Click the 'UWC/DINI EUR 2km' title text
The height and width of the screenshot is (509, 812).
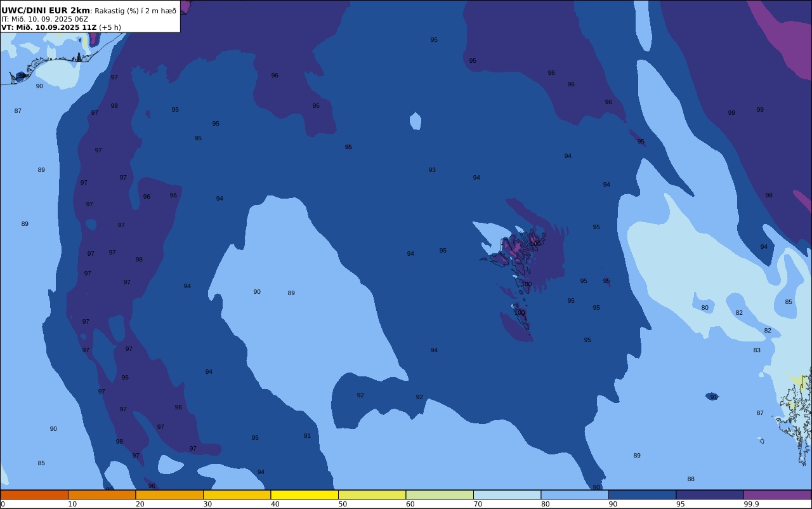[x=46, y=11]
